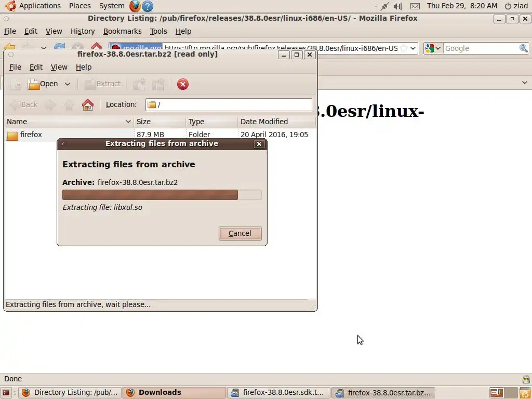Open Firefox History menu
This screenshot has height=399, width=532.
[83, 31]
